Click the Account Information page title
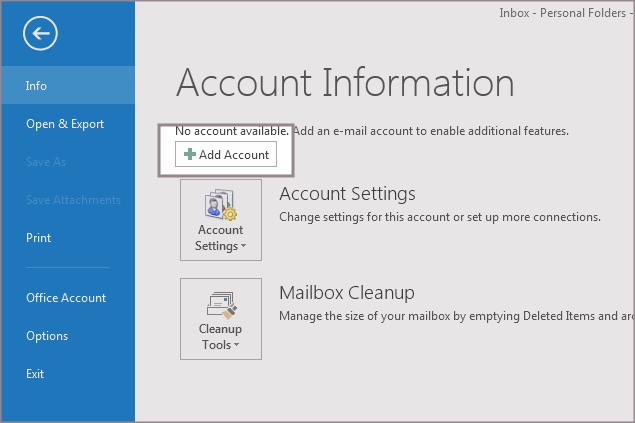 [x=345, y=83]
